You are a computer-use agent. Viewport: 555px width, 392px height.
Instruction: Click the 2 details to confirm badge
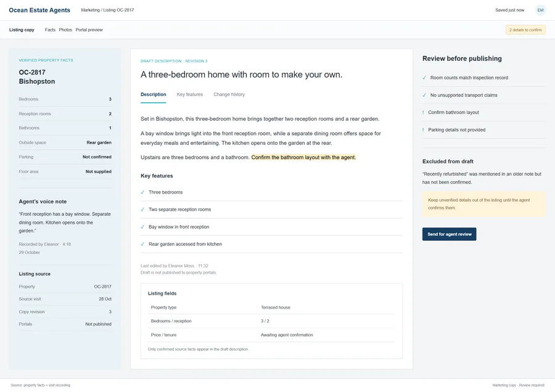tap(525, 30)
